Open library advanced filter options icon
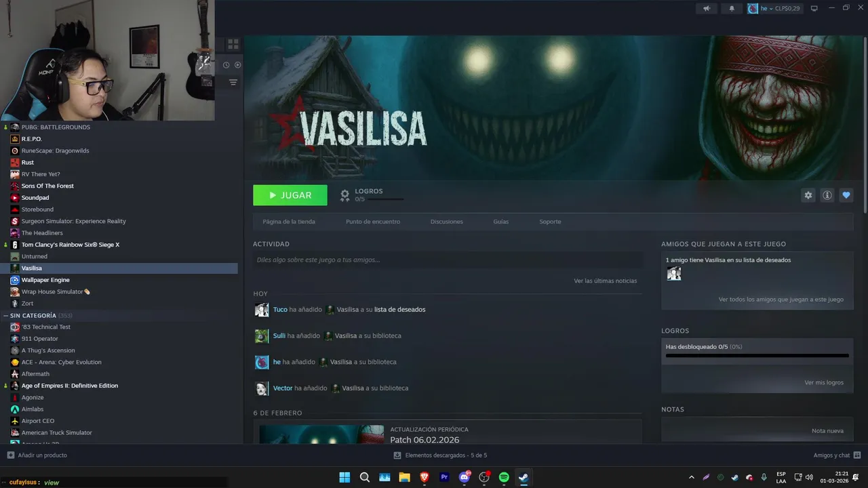This screenshot has width=868, height=488. (x=233, y=82)
